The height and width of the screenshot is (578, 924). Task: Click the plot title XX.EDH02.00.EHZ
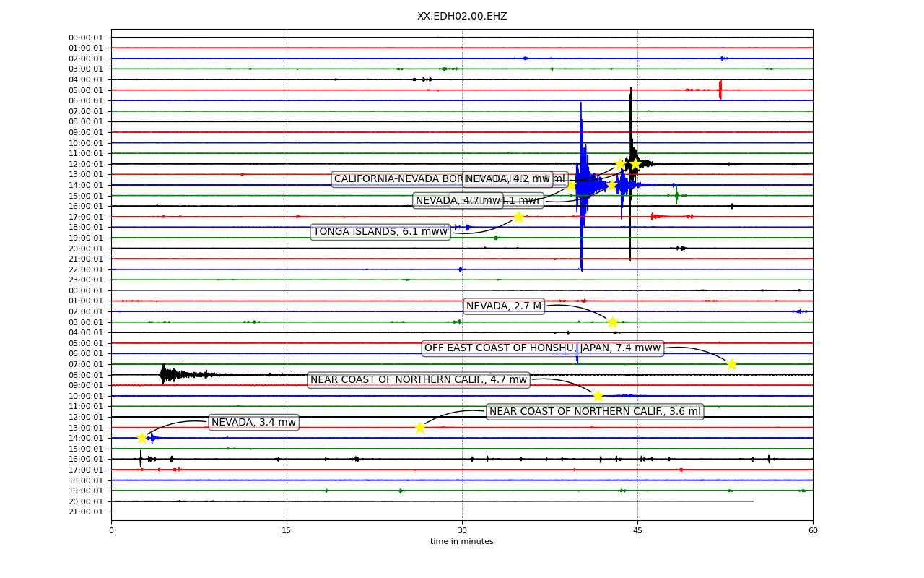pos(462,16)
